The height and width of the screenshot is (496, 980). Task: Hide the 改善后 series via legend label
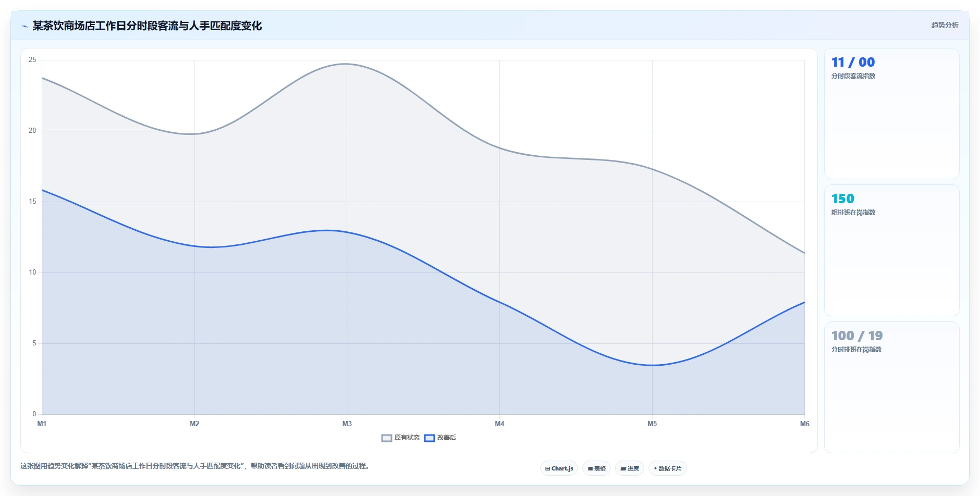[447, 438]
